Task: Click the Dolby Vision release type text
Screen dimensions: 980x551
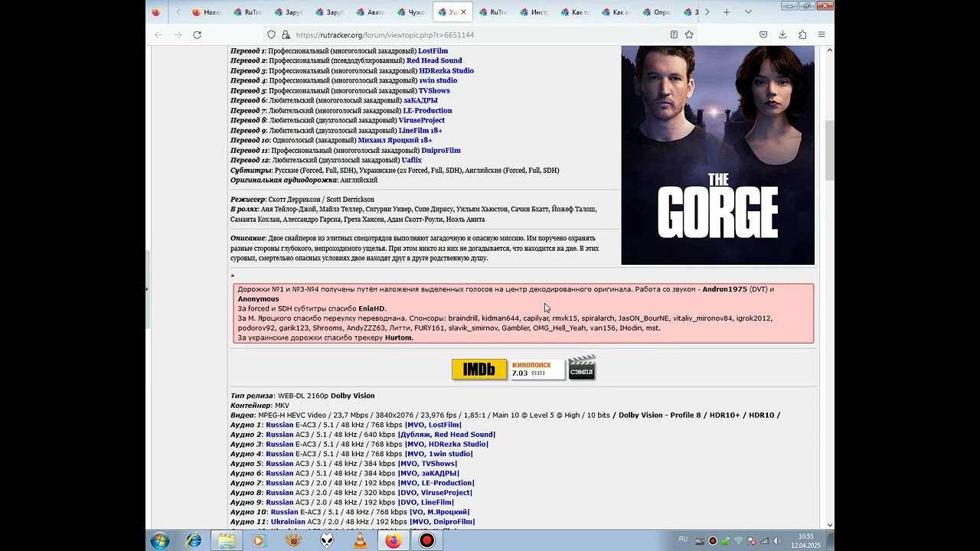Action: pos(352,396)
